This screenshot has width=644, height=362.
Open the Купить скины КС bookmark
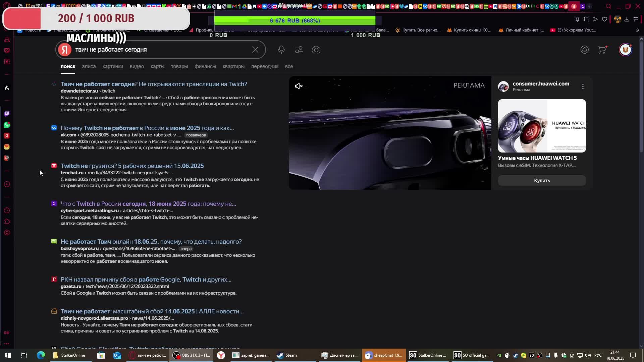[469, 30]
